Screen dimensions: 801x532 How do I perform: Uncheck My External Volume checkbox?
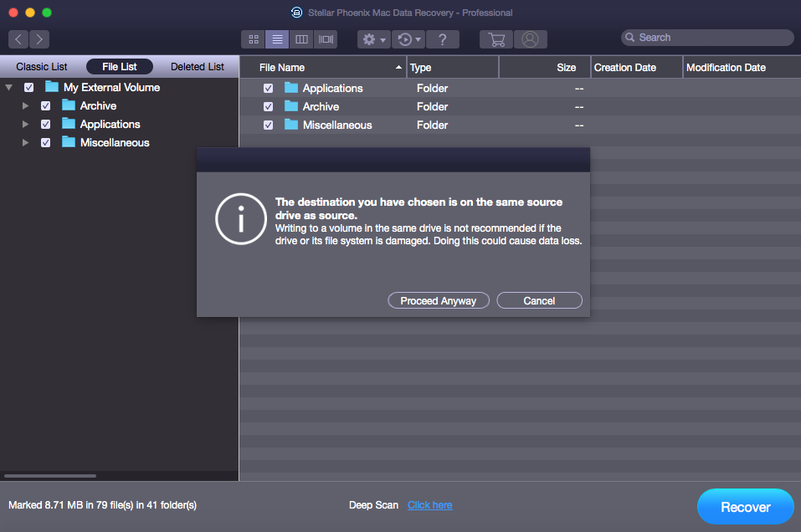[29, 87]
